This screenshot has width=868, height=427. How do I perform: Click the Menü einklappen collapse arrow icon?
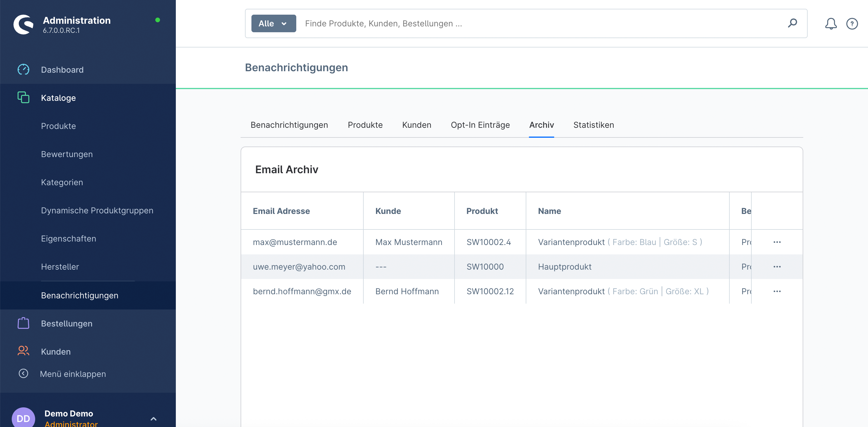pyautogui.click(x=23, y=373)
